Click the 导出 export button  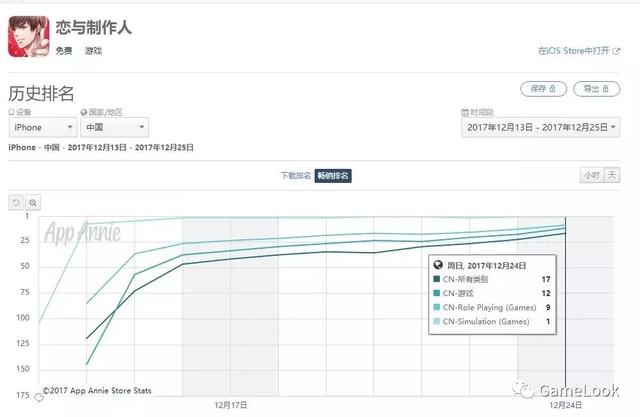pyautogui.click(x=596, y=89)
